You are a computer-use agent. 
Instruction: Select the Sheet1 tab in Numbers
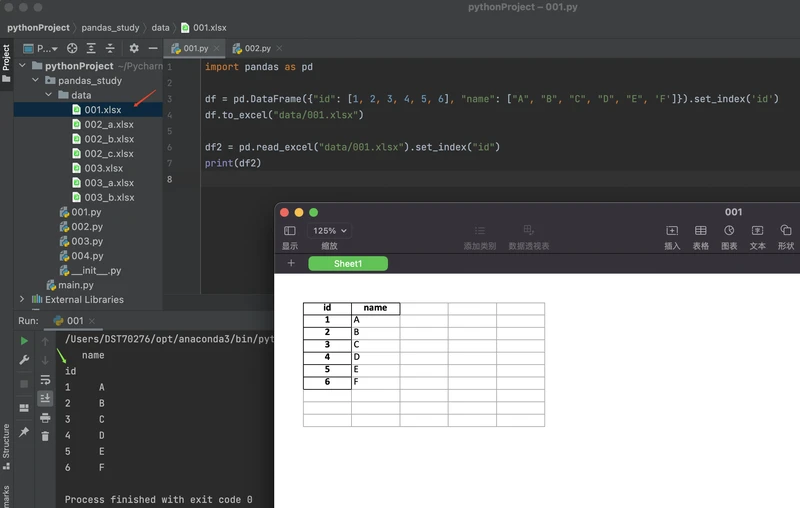348,264
